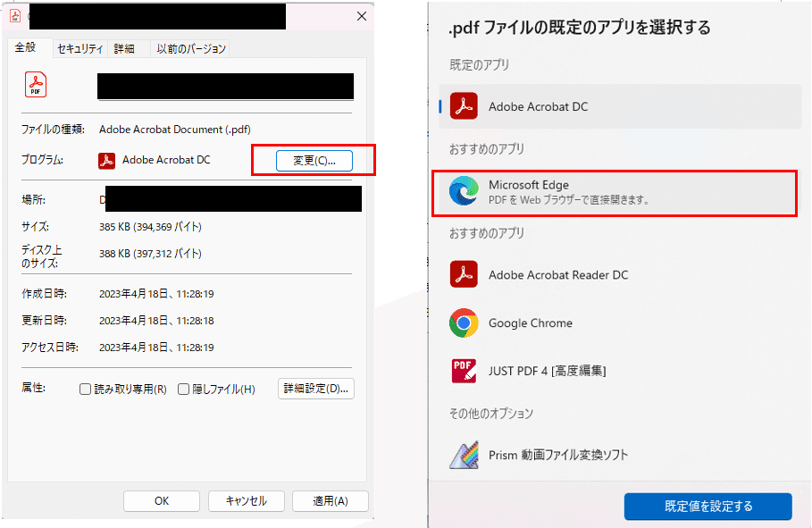Enable the 読み取り専用(R) checkbox
Viewport: 812px width, 528px height.
85,390
